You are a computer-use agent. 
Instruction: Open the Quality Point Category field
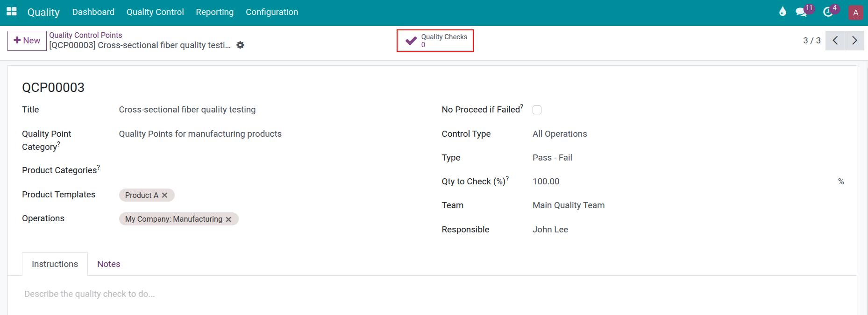[271, 134]
